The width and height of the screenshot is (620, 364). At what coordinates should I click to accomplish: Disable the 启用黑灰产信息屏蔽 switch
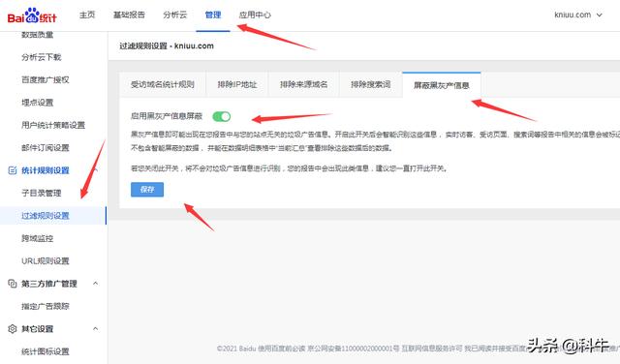(222, 116)
